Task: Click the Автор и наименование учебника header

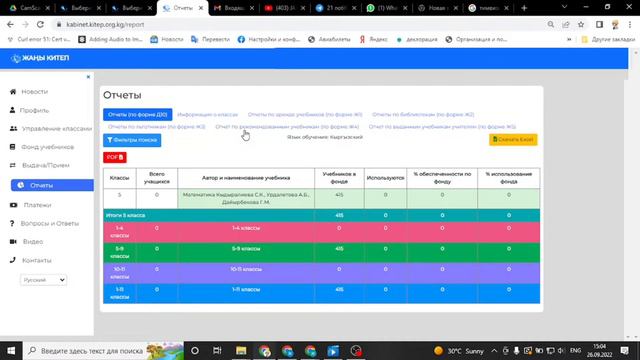Action: pos(246,178)
